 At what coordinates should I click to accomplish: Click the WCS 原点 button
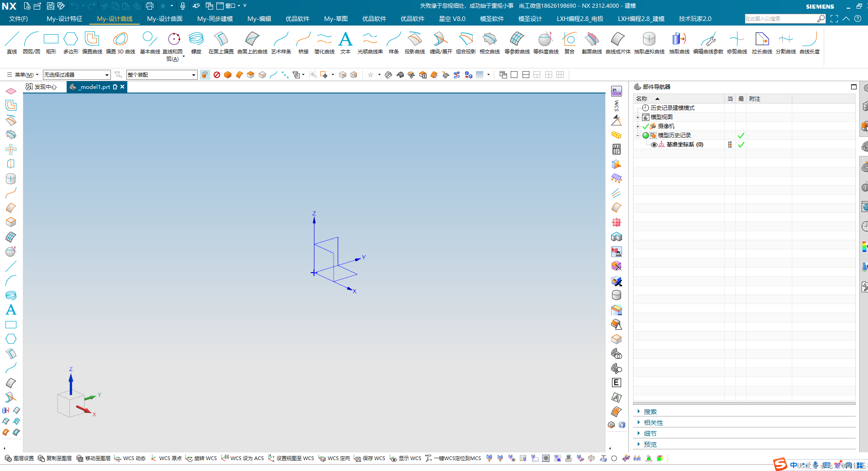coord(166,458)
